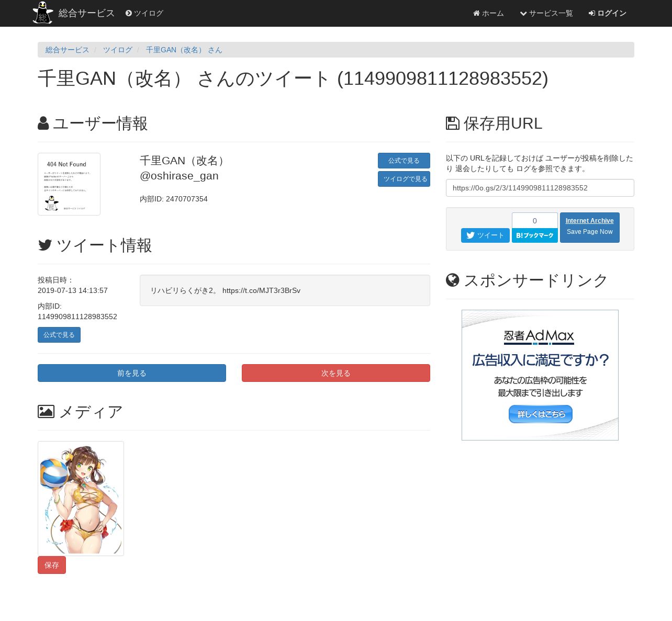Click the sign-in icon next to ログイン

tap(592, 13)
